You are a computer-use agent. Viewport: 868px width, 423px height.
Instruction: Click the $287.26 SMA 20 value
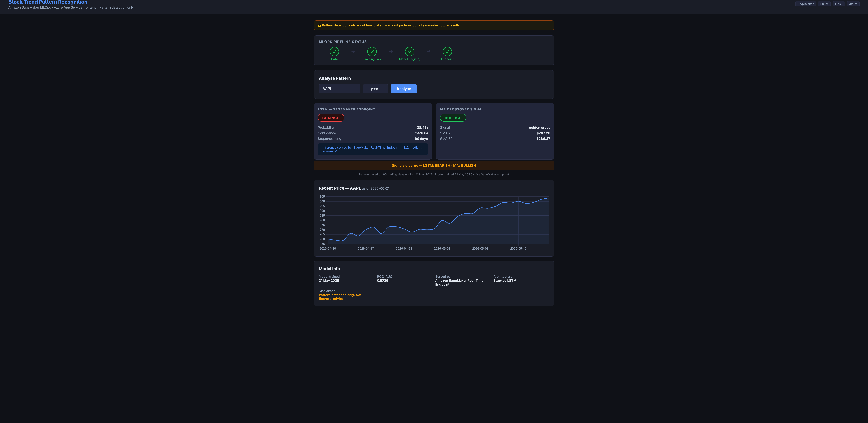pyautogui.click(x=543, y=133)
